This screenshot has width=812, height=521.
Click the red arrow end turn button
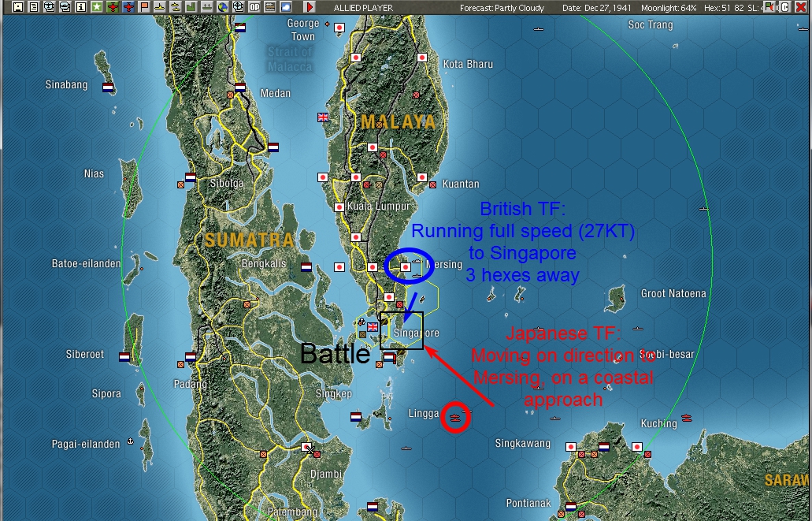310,7
